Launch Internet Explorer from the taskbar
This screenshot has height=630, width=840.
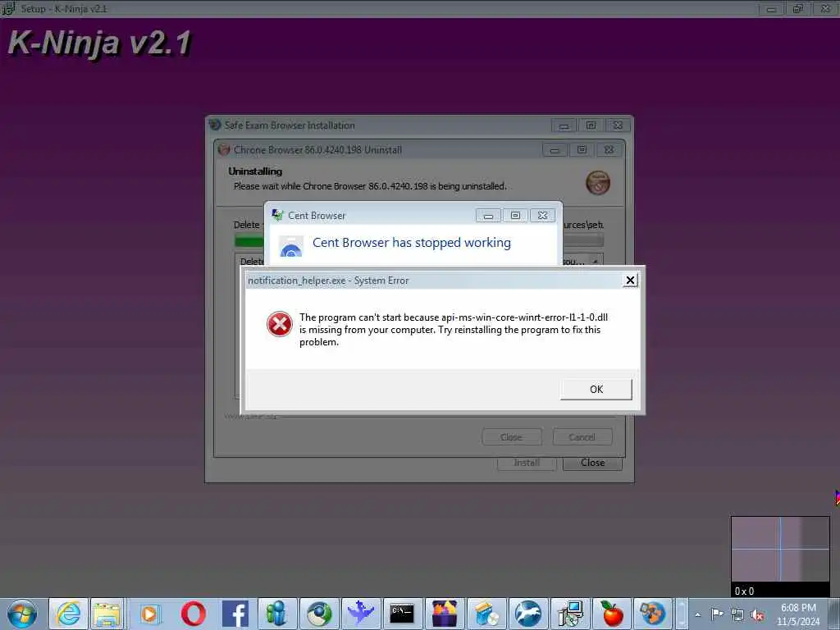69,614
